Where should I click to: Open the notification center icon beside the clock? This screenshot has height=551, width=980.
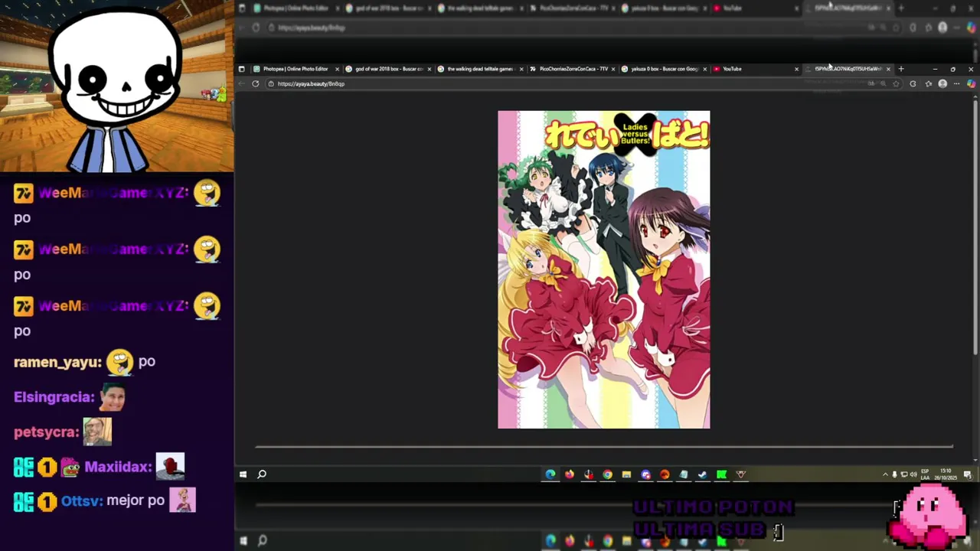[x=969, y=474]
